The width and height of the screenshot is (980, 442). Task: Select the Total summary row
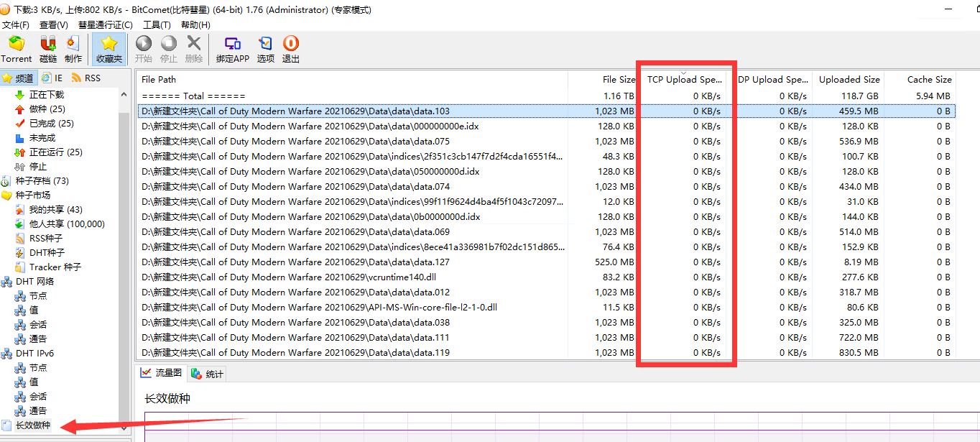coord(546,96)
